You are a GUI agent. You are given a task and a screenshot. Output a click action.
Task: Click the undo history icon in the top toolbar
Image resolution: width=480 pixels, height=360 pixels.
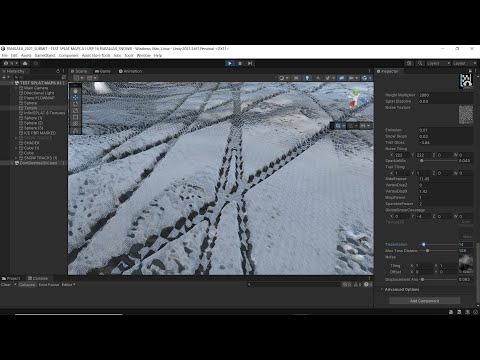[x=409, y=63]
